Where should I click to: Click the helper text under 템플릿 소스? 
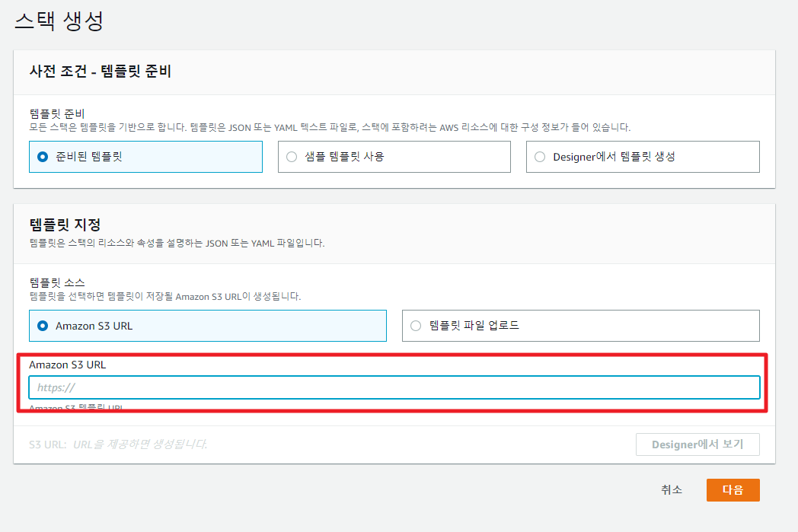[164, 296]
